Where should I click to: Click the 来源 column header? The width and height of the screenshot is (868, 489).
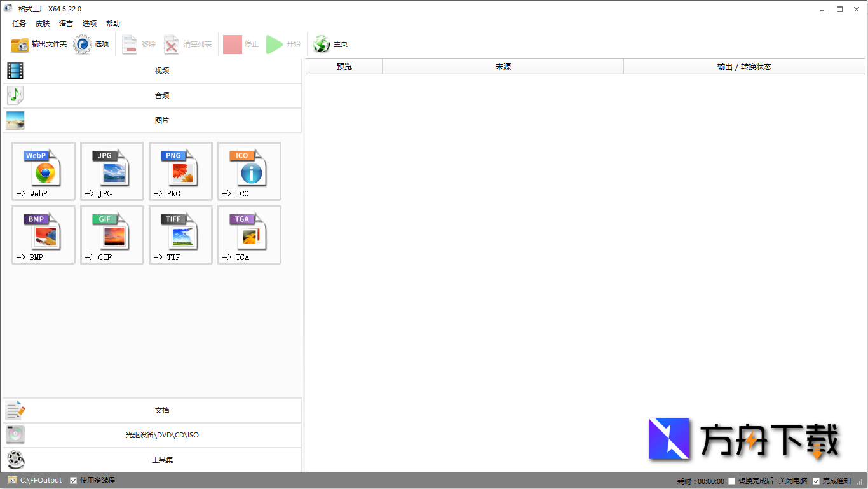click(x=503, y=67)
